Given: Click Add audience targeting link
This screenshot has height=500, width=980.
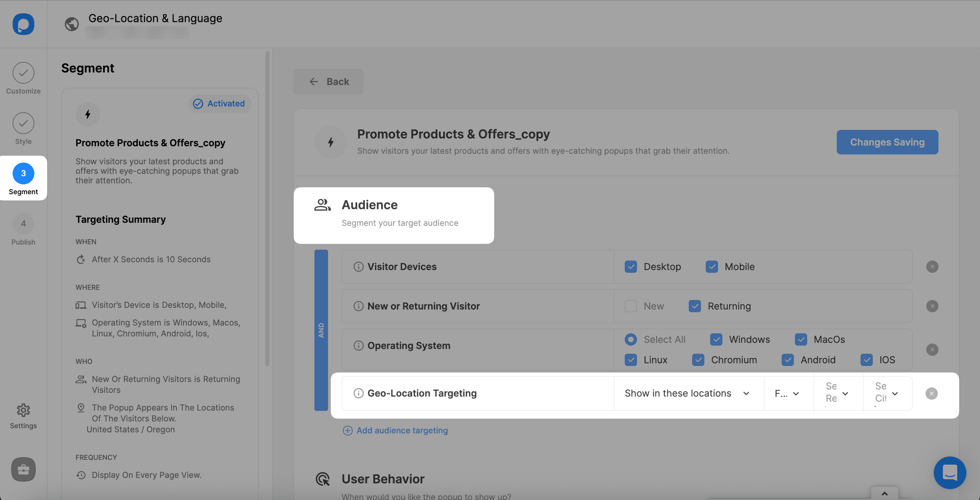Looking at the screenshot, I should click(x=395, y=430).
